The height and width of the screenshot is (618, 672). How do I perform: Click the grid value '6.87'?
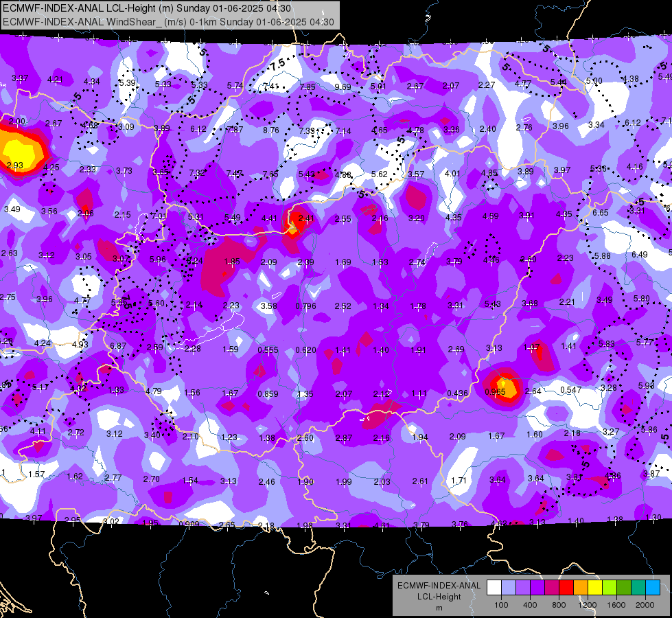[x=118, y=345]
